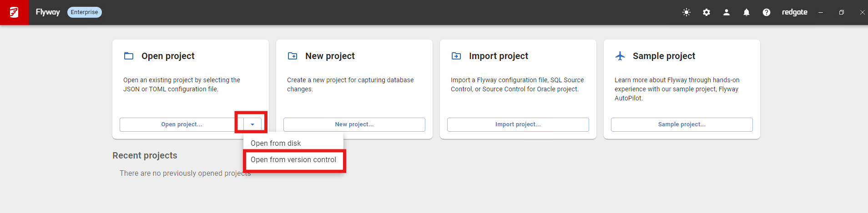Viewport: 868px width, 213px height.
Task: Click the Open project folder icon
Action: point(129,56)
